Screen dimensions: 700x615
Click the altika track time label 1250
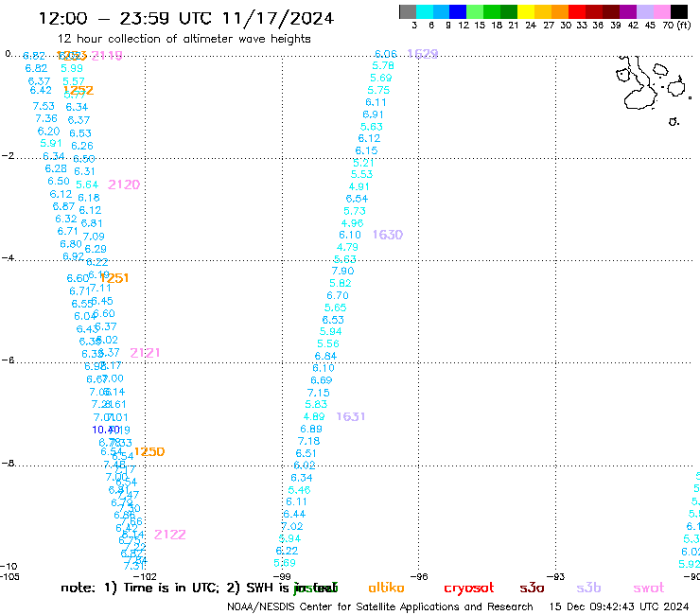[x=149, y=452]
